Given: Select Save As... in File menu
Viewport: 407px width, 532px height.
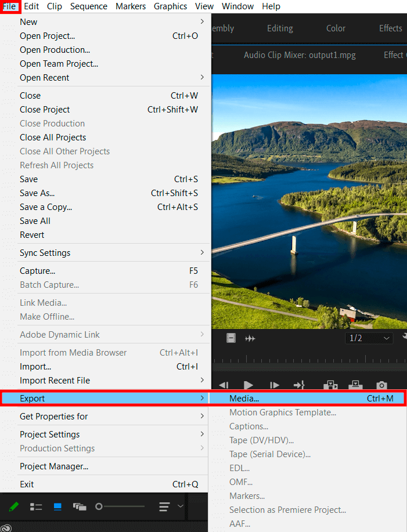Looking at the screenshot, I should (37, 193).
